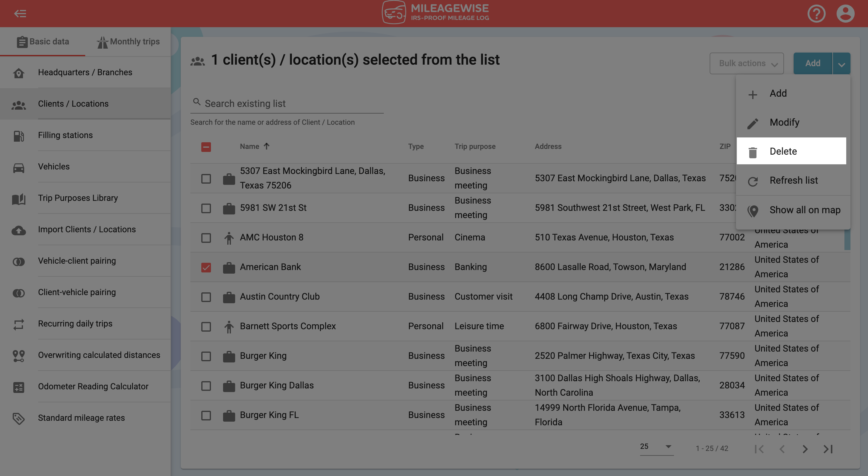Click the Headquarters / Branches home icon
868x476 pixels.
coord(18,73)
